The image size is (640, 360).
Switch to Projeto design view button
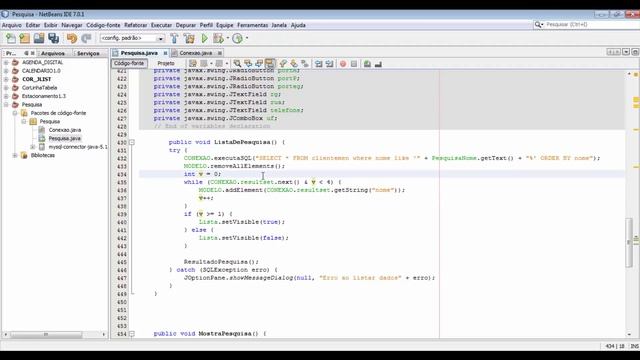point(166,63)
